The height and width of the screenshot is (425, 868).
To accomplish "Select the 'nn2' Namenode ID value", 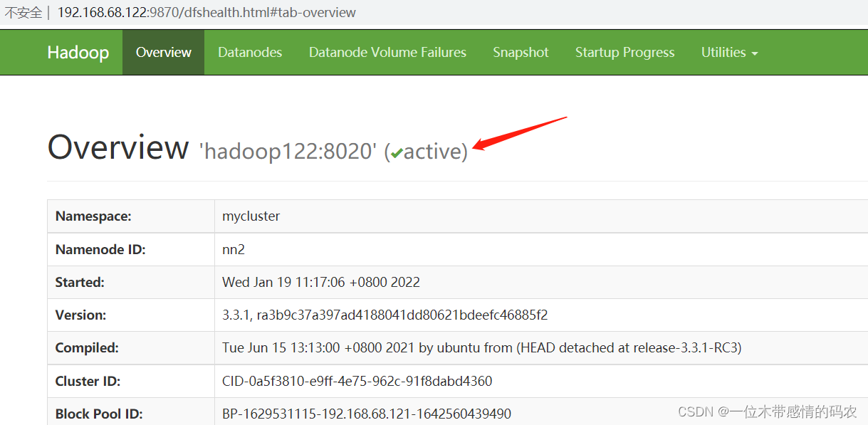I will pyautogui.click(x=234, y=249).
